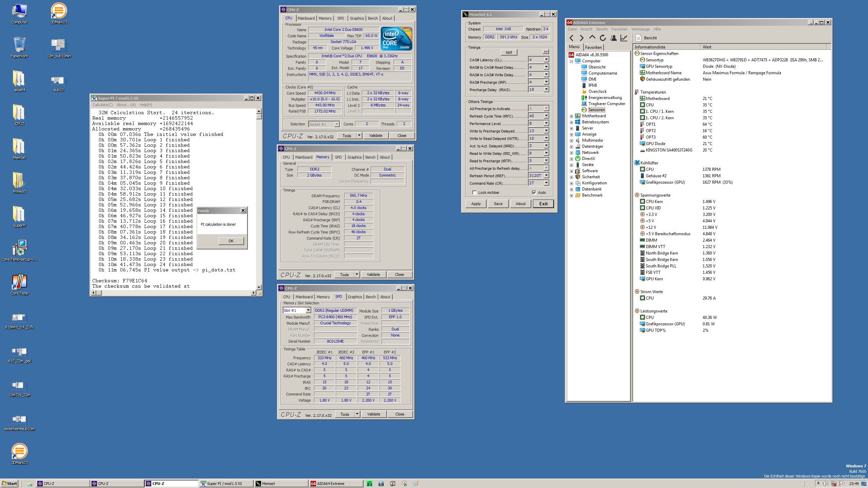Viewport: 868px width, 488px height.
Task: Switch to the Mainboard tab in top CPU-Z
Action: coord(306,18)
